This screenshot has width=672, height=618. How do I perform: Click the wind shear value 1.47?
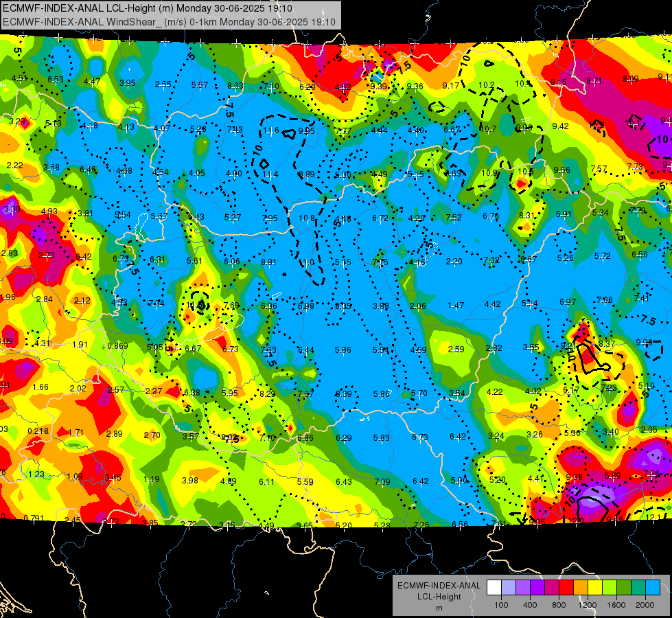coord(456,306)
